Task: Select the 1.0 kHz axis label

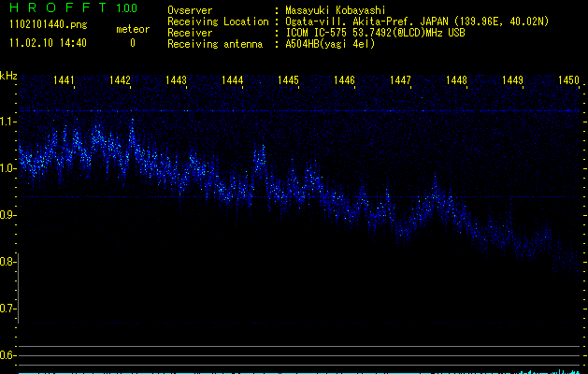Action: point(8,168)
